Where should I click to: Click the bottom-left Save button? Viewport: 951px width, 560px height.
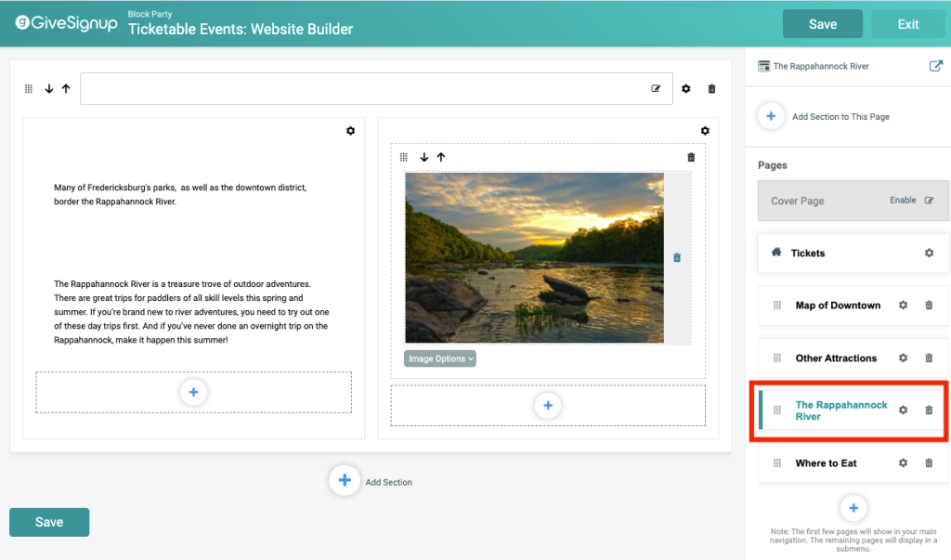[49, 522]
